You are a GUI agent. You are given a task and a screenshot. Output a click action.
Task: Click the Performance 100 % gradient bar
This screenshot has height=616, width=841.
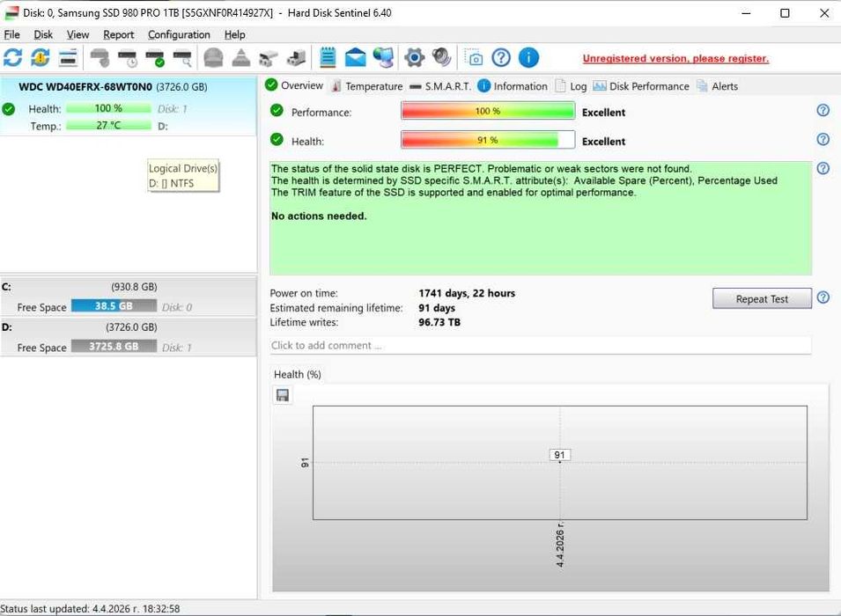(x=488, y=111)
